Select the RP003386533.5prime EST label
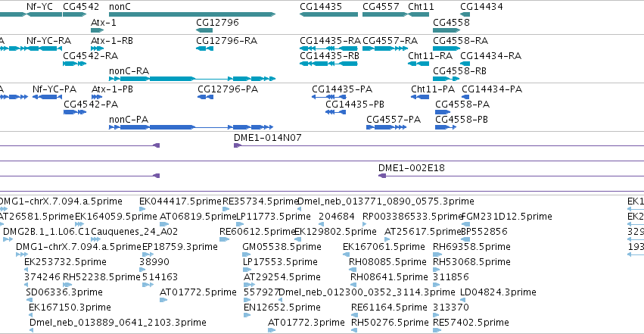The width and height of the screenshot is (644, 334). pos(412,217)
